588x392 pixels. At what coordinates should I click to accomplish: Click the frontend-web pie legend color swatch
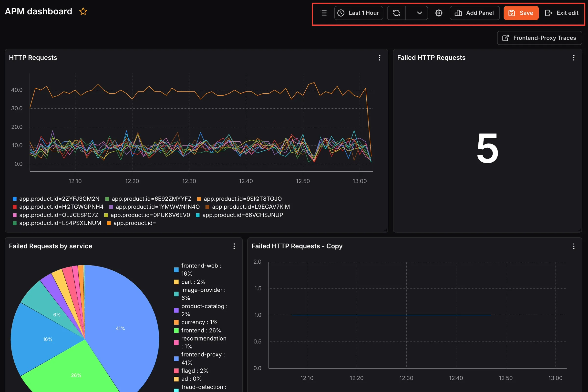176,270
